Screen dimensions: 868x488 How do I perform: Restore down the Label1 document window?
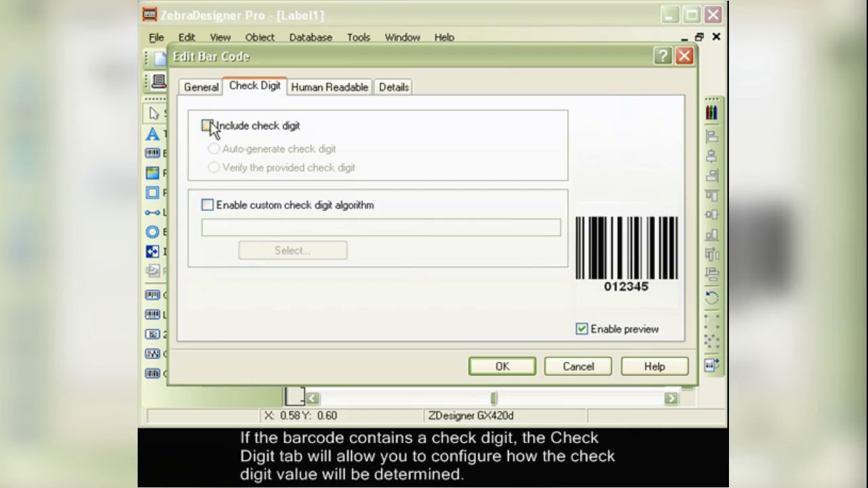(x=699, y=37)
